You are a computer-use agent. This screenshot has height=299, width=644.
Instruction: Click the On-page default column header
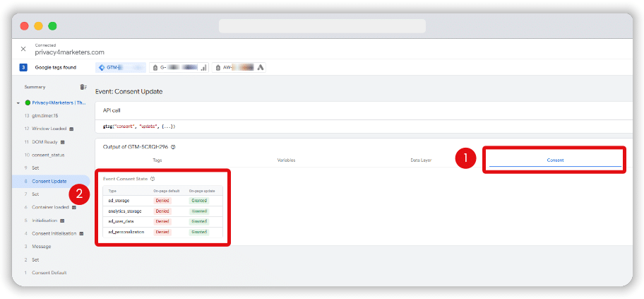click(167, 191)
